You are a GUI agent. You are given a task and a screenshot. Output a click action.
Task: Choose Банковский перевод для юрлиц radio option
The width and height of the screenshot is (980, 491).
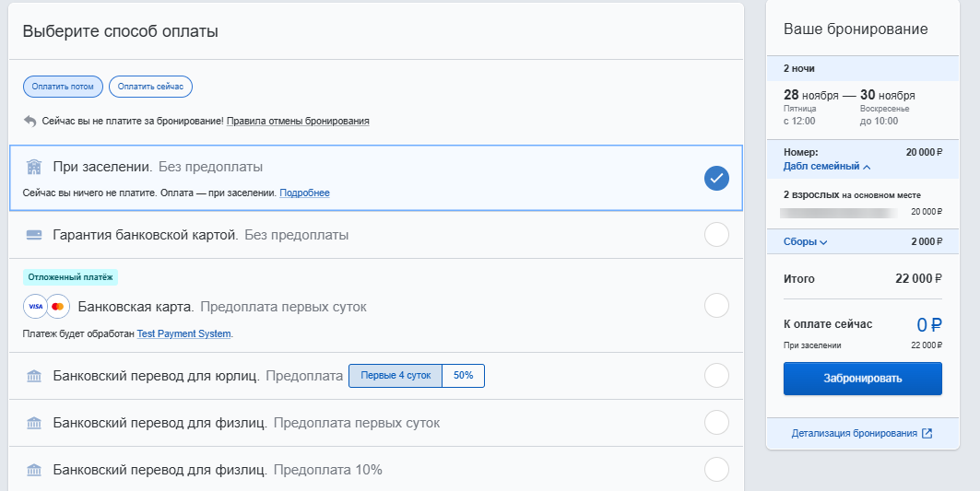click(x=716, y=376)
